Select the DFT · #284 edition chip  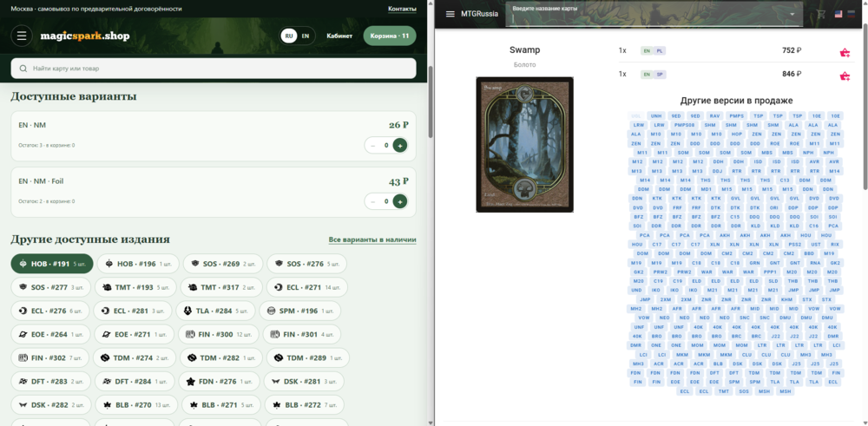(135, 381)
